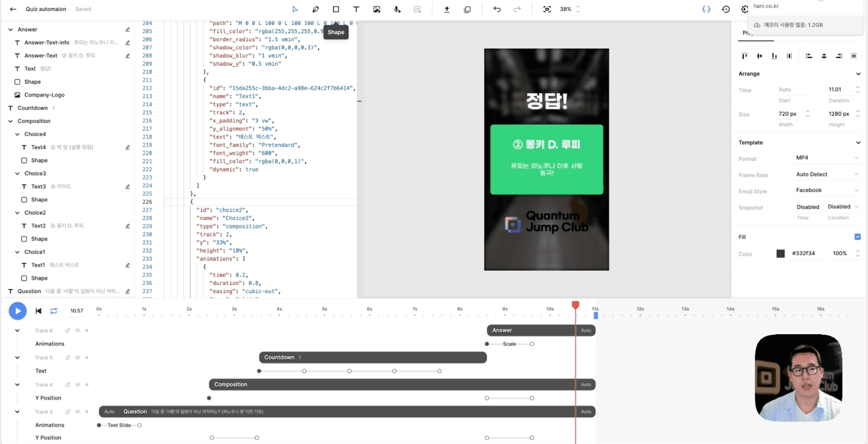Collapse the Template section
868x444 pixels.
click(858, 143)
